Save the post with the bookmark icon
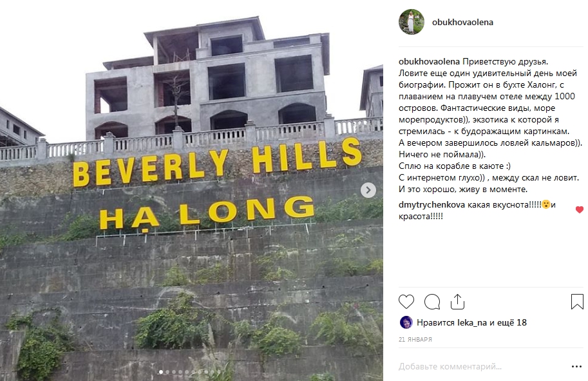Screen dimensions: 588x381 [x=577, y=302]
